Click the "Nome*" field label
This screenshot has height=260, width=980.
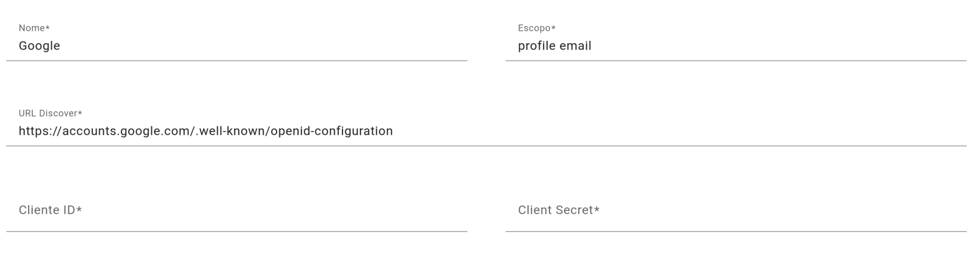(34, 28)
